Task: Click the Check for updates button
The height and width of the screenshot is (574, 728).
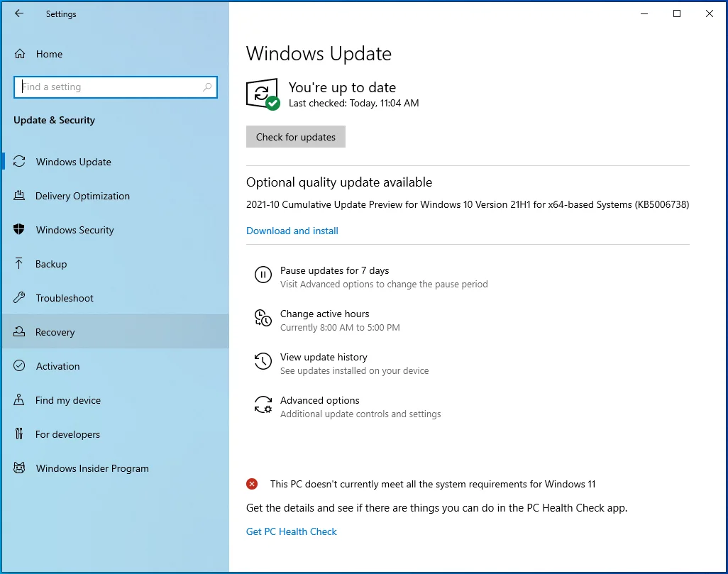Action: 296,136
